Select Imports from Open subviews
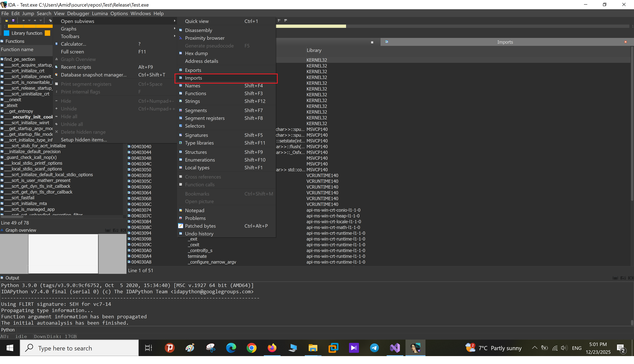This screenshot has height=364, width=634. [x=193, y=78]
